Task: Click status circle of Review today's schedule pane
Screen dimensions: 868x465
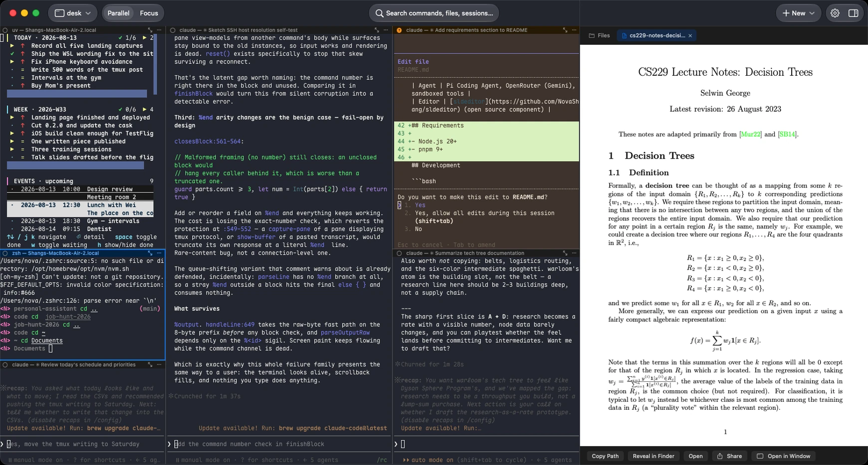Action: 5,365
